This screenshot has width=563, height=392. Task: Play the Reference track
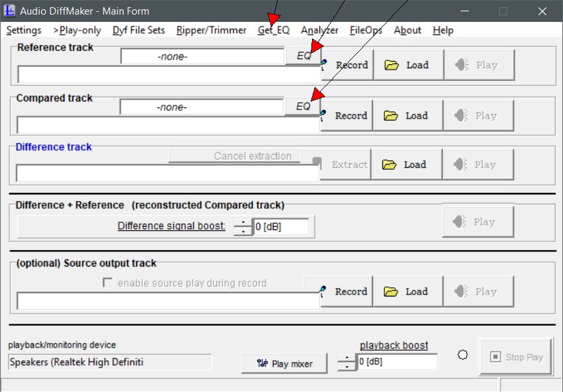[x=479, y=65]
